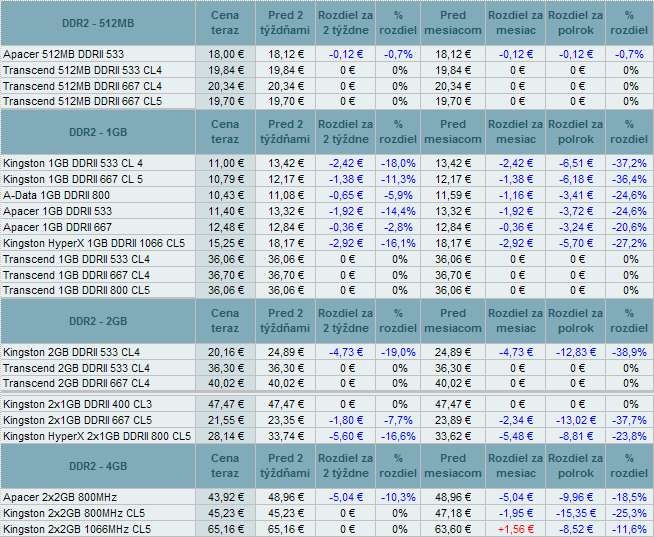
Task: Select Pred 2 týždňami header in 4GB section
Action: (285, 466)
